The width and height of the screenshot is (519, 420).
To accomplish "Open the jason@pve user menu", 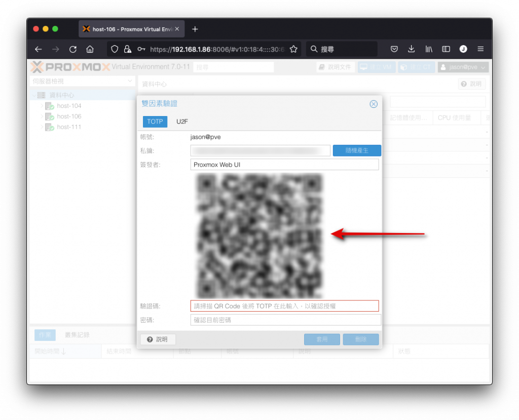I will tap(463, 67).
